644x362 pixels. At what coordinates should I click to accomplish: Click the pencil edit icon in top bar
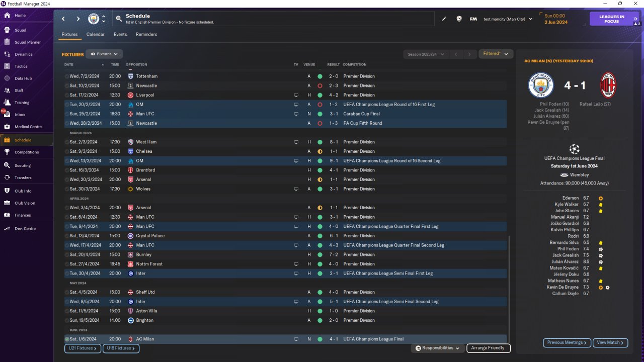point(444,19)
